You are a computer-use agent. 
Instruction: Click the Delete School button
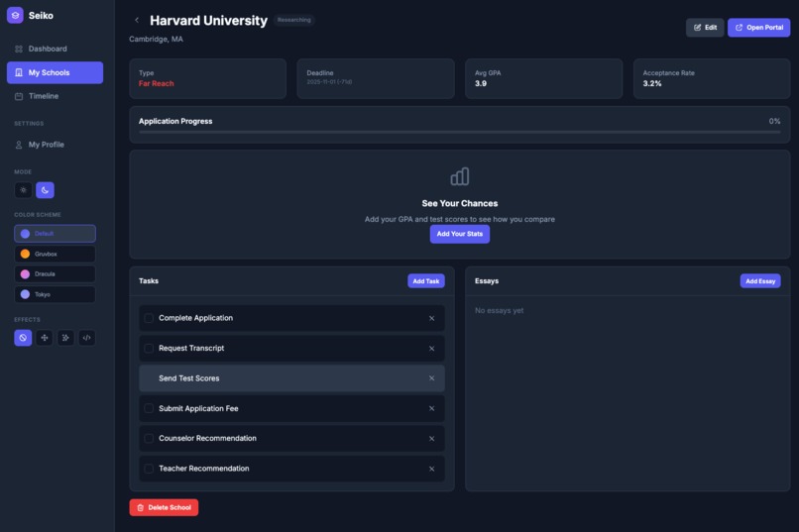pyautogui.click(x=164, y=507)
